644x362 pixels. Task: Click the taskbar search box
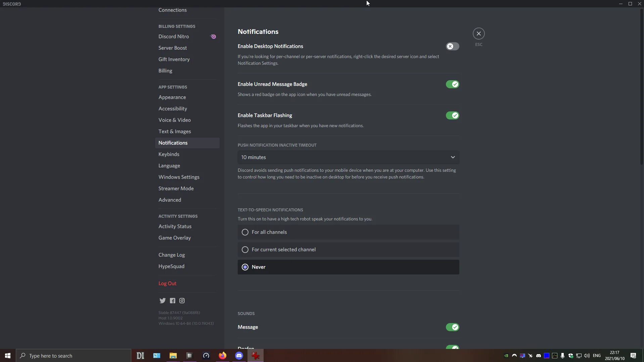point(74,356)
